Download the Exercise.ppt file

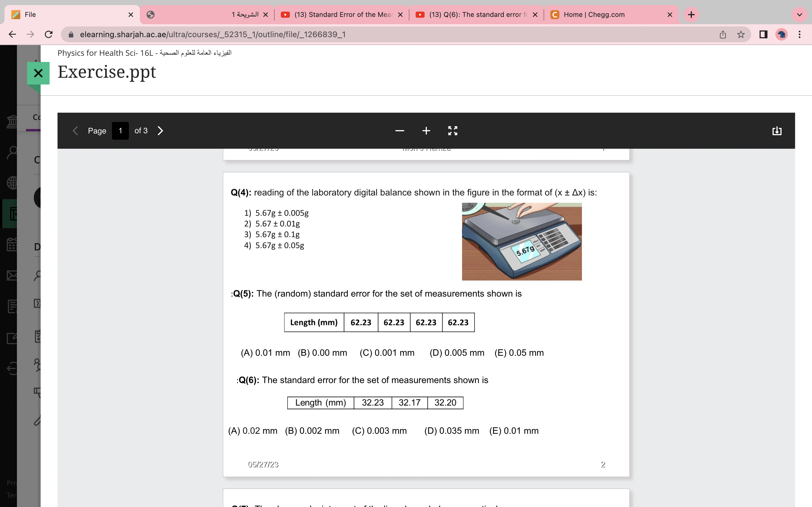click(x=777, y=131)
